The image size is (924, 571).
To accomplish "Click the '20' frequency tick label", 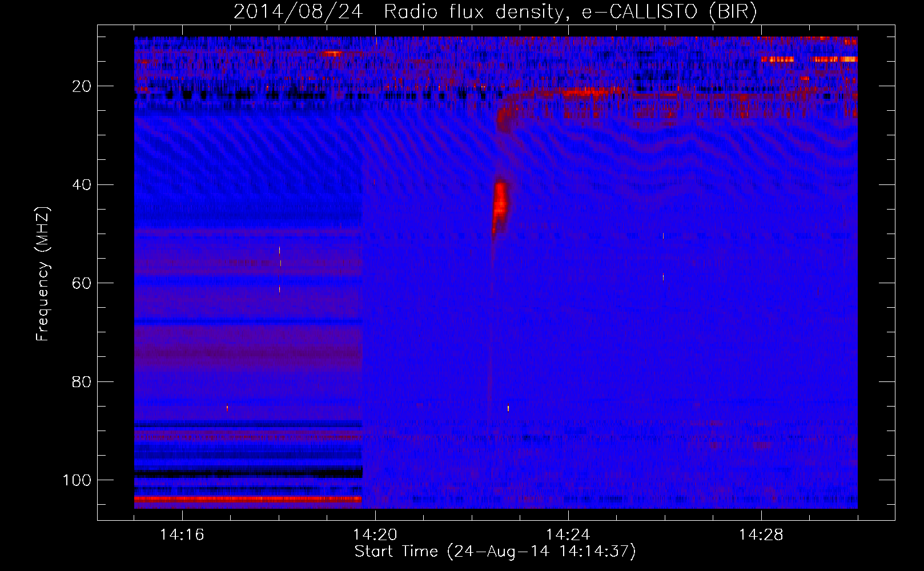I will point(82,86).
